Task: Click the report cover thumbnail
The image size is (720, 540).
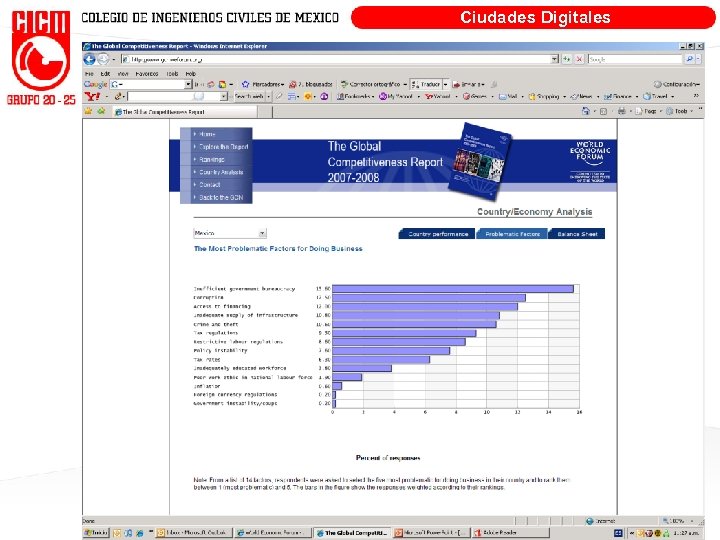Action: point(479,161)
